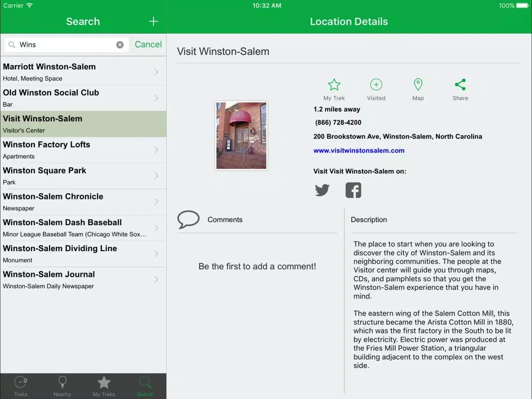Tap the address 200 Brookstown Ave
The height and width of the screenshot is (399, 532).
pos(397,136)
